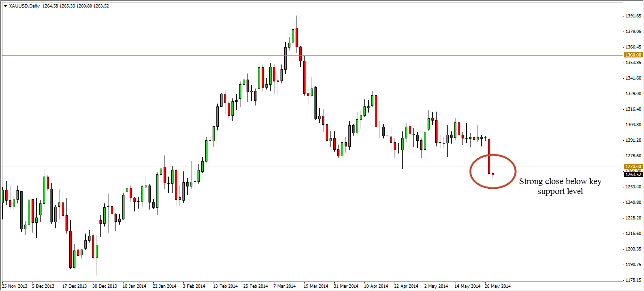Click the 13 Feb 2014 date label
The height and width of the screenshot is (291, 644).
pos(225,286)
